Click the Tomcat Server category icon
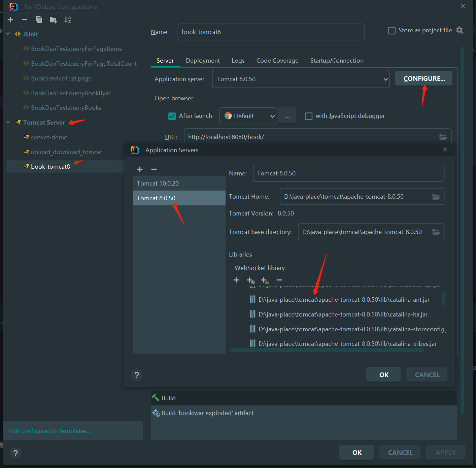This screenshot has height=468, width=476. [18, 122]
